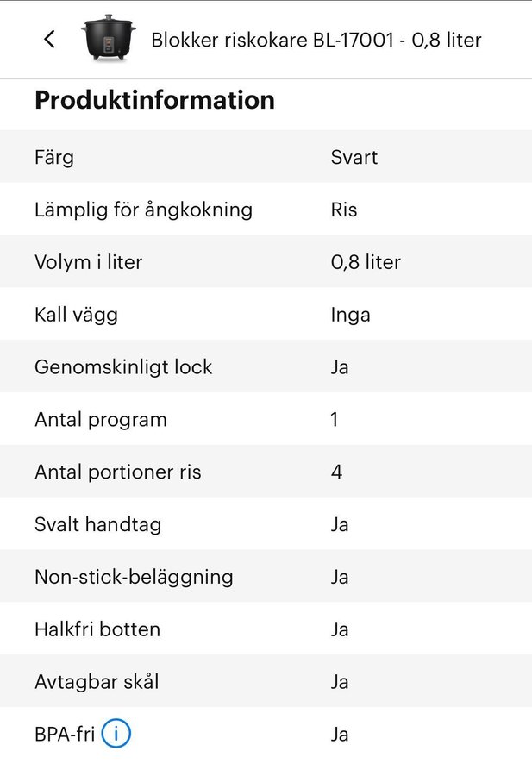
Task: Tap the Non-stick-beläggning label
Action: [134, 577]
